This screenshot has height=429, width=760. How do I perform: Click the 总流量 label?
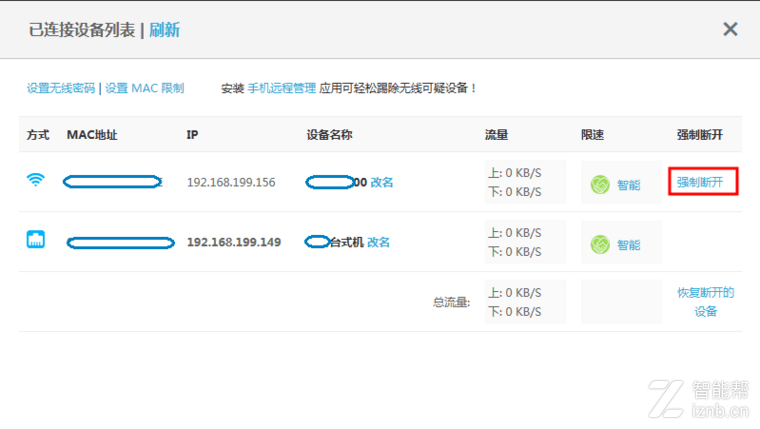pos(451,302)
